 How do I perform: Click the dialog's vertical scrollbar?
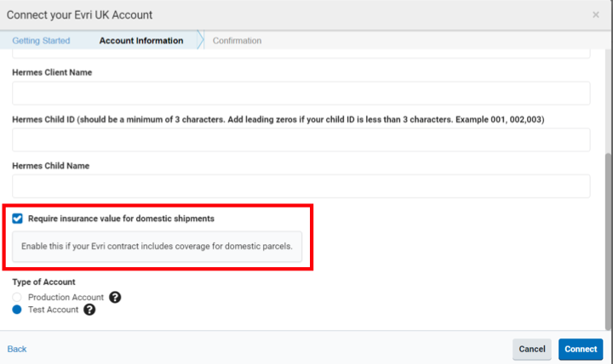(x=607, y=238)
